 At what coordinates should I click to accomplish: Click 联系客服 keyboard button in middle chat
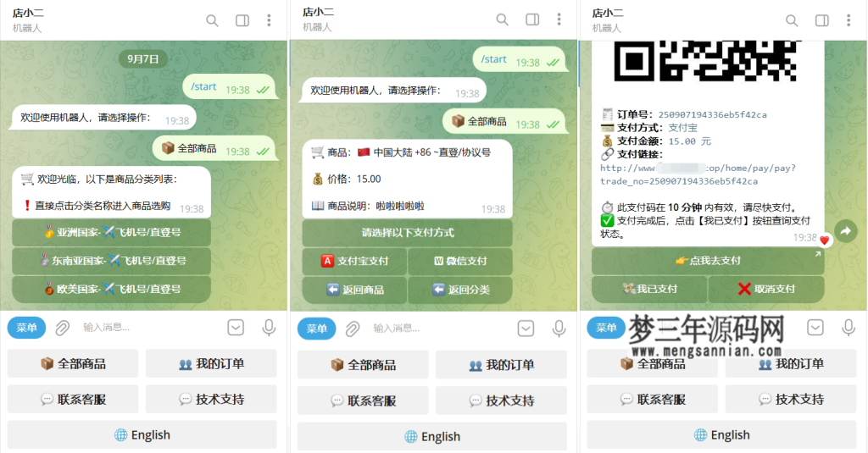click(363, 401)
